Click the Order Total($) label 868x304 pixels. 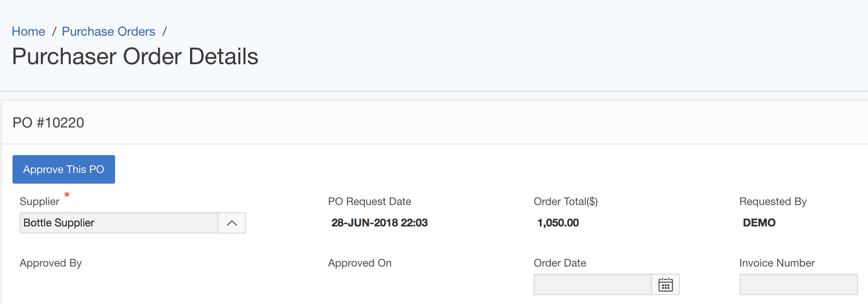pyautogui.click(x=566, y=201)
